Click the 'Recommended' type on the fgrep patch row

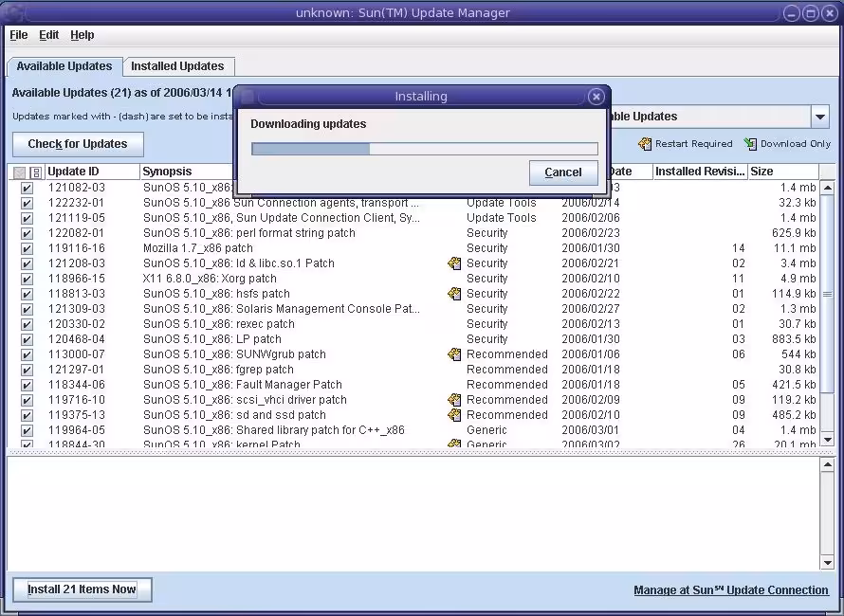pos(507,370)
